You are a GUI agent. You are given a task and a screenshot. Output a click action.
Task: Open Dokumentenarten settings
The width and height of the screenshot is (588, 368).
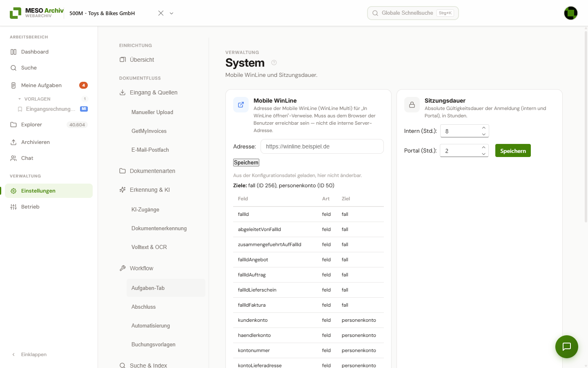(160, 171)
